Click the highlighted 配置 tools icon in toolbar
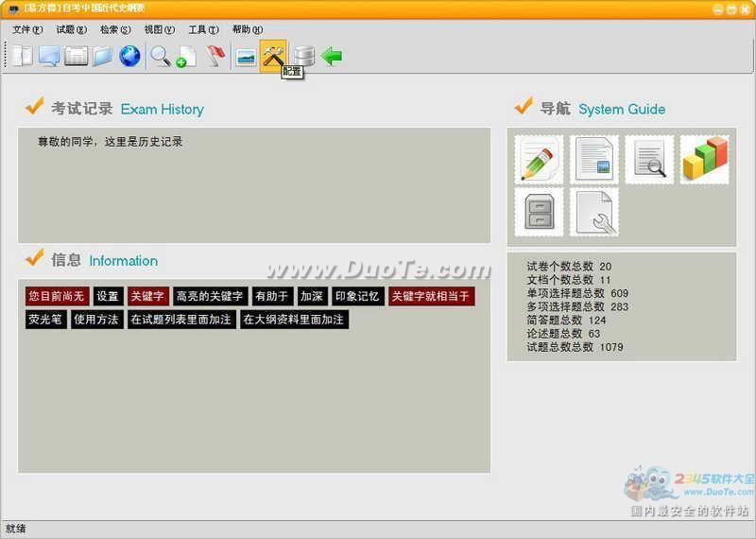 tap(273, 56)
